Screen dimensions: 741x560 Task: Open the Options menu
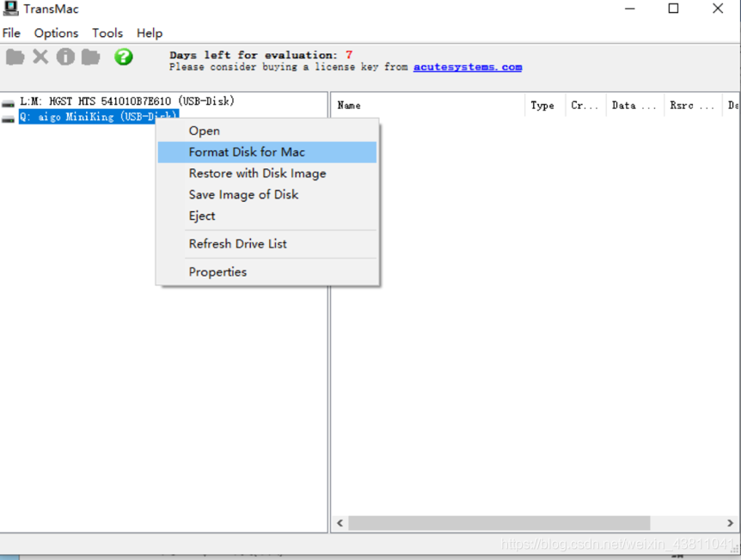click(56, 33)
